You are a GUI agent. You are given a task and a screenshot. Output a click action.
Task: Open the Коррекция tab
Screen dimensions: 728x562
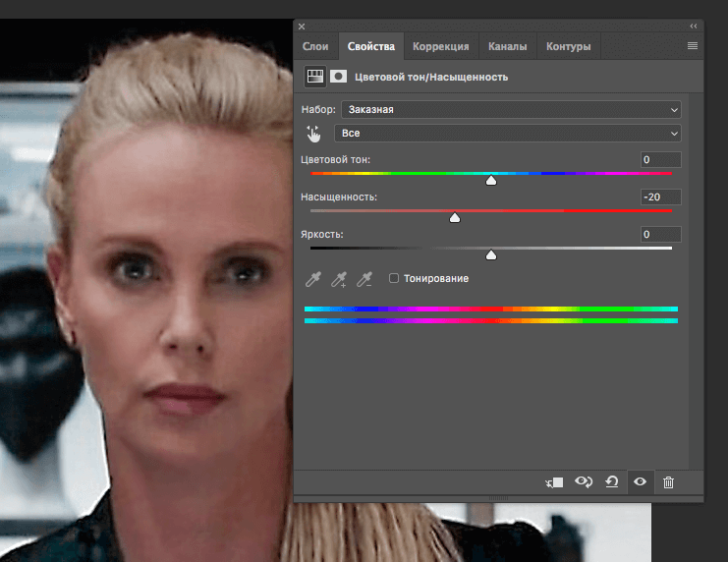pos(440,46)
